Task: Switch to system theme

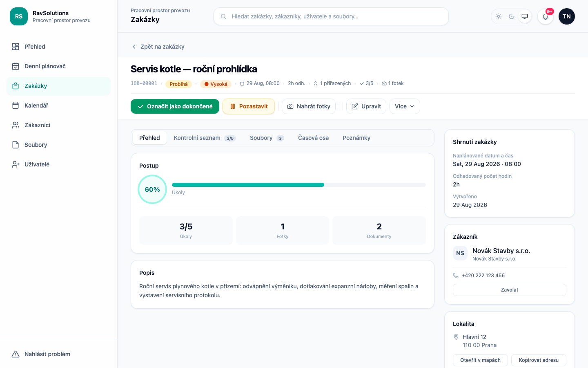Action: pyautogui.click(x=525, y=16)
